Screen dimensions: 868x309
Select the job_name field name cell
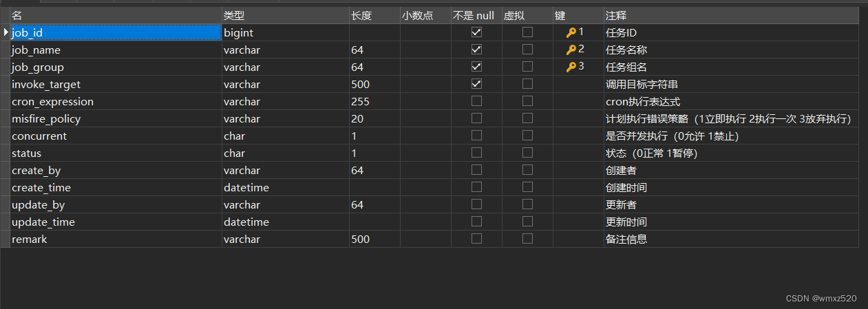coord(116,50)
